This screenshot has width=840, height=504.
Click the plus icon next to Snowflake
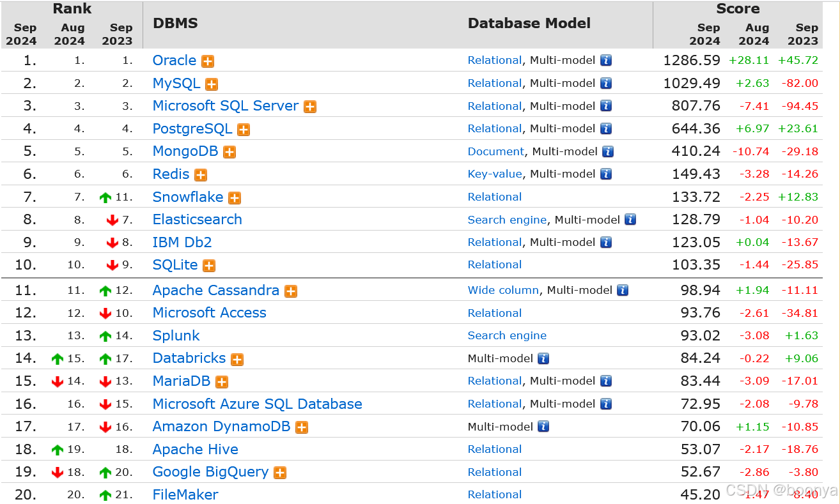[x=235, y=198]
